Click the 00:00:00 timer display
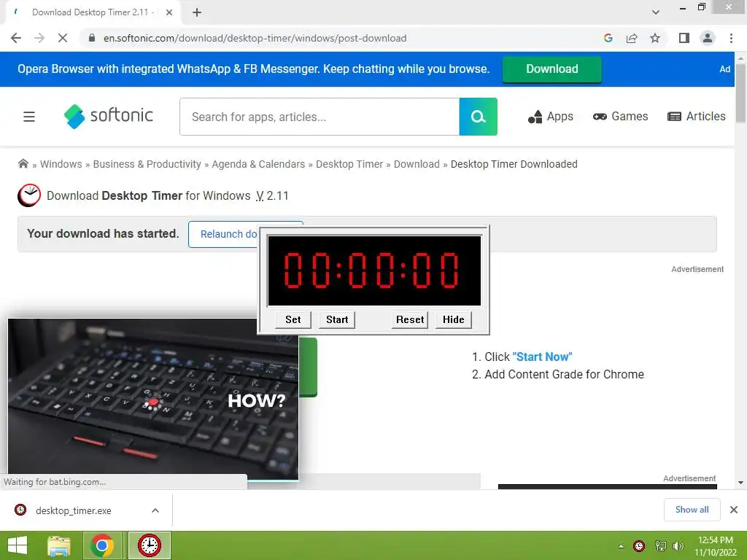The width and height of the screenshot is (747, 560). pyautogui.click(x=374, y=271)
